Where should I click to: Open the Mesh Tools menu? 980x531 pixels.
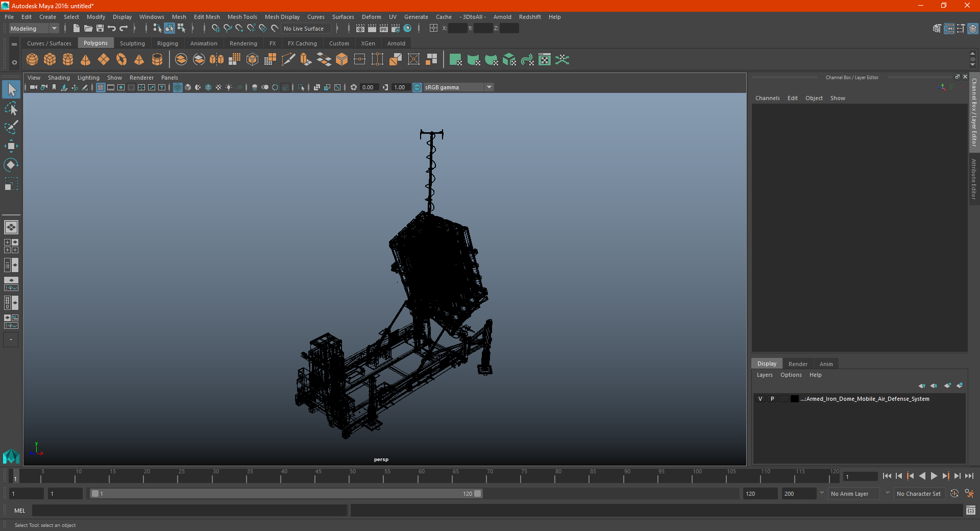(x=242, y=17)
